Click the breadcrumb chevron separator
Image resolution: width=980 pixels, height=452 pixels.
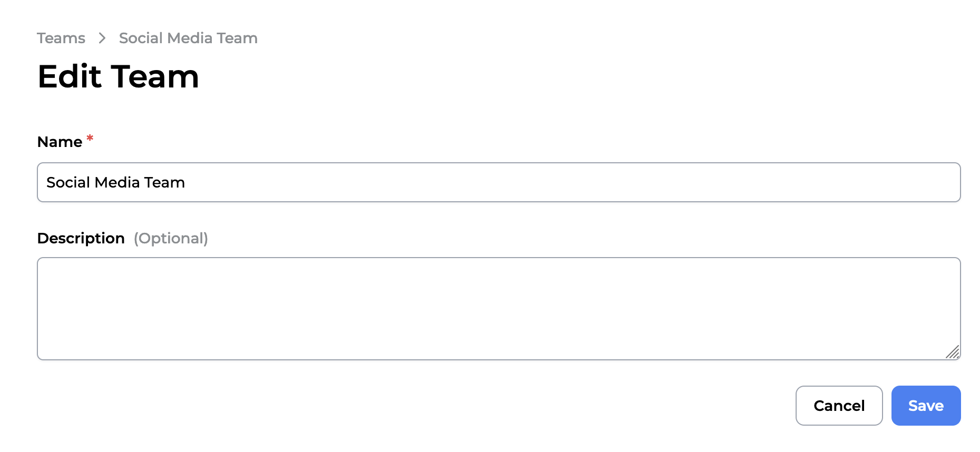tap(102, 38)
